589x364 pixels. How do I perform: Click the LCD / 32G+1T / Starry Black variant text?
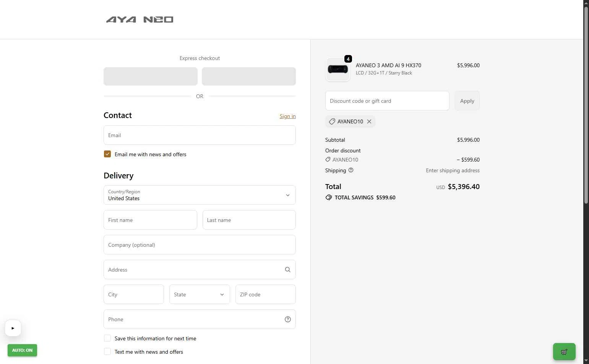(x=384, y=73)
